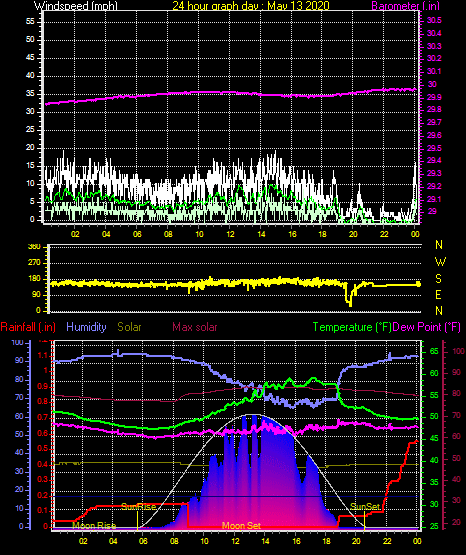Click the Rainfall (.in) legend label
Image resolution: width=466 pixels, height=555 pixels.
point(28,327)
